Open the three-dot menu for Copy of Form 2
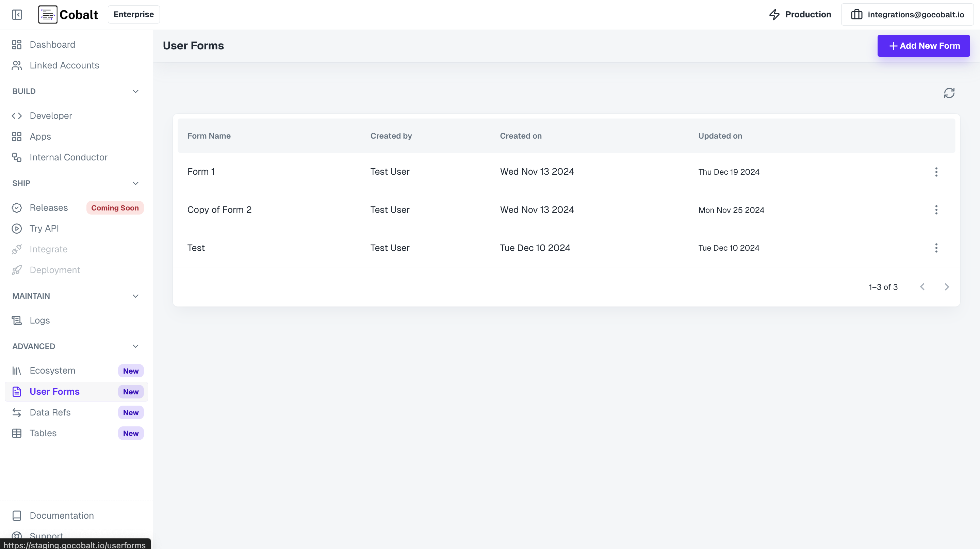 [936, 210]
